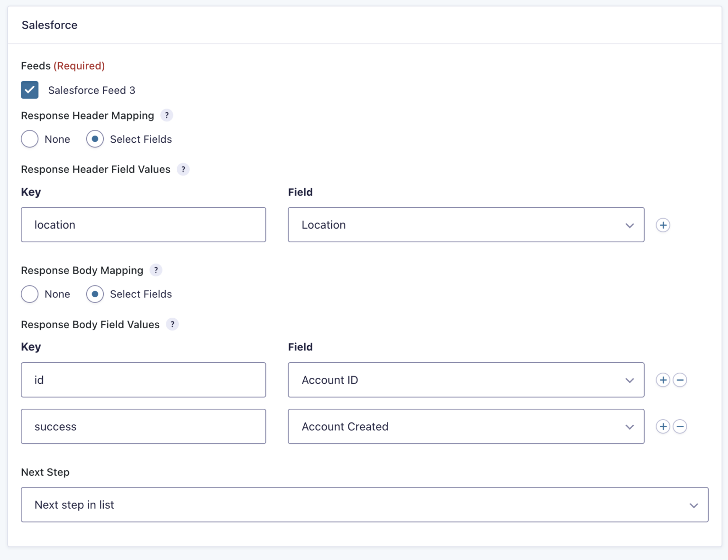Screen dimensions: 728x560
Task: Remove the Account ID mapping row
Action: 680,380
